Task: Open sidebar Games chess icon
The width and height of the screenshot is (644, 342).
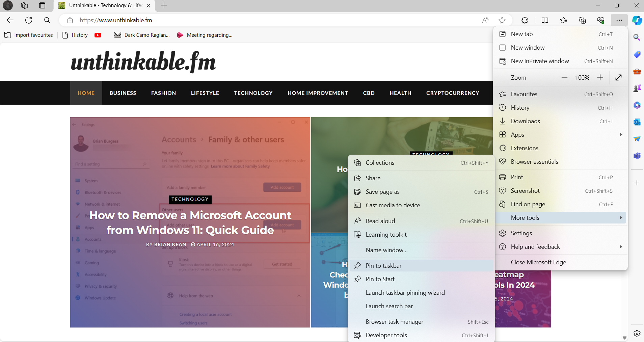Action: [637, 88]
